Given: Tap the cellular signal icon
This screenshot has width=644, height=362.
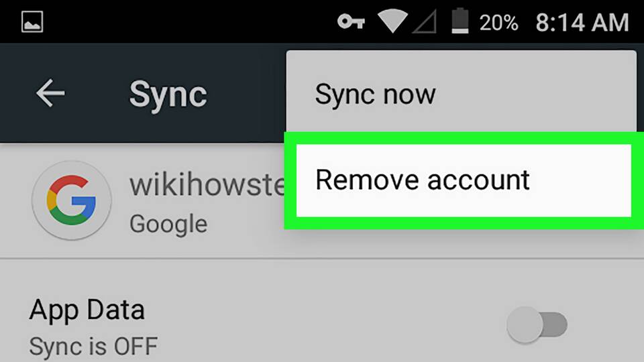Looking at the screenshot, I should pyautogui.click(x=424, y=21).
